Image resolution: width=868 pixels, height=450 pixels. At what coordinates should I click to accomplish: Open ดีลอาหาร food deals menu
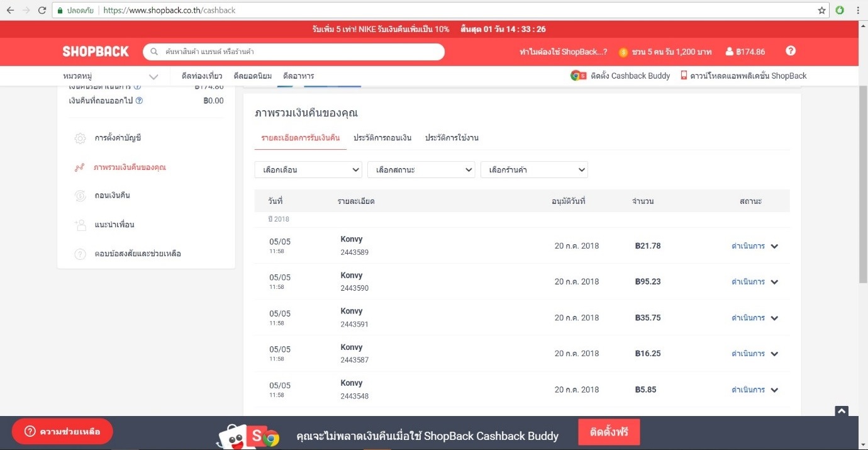[299, 76]
